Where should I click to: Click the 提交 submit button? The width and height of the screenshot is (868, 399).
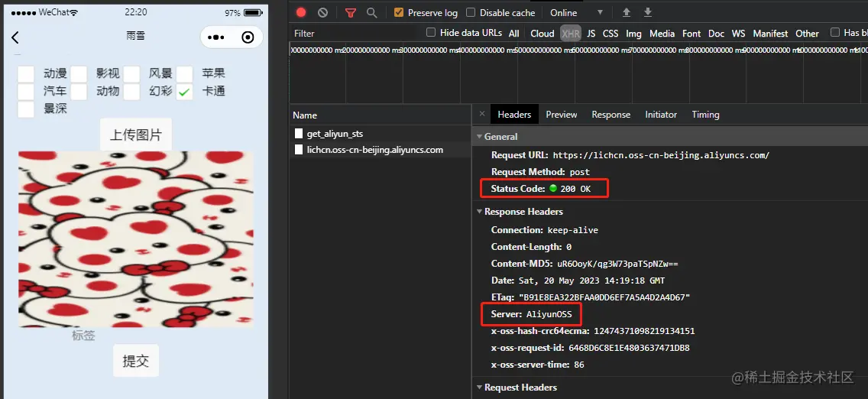click(136, 361)
